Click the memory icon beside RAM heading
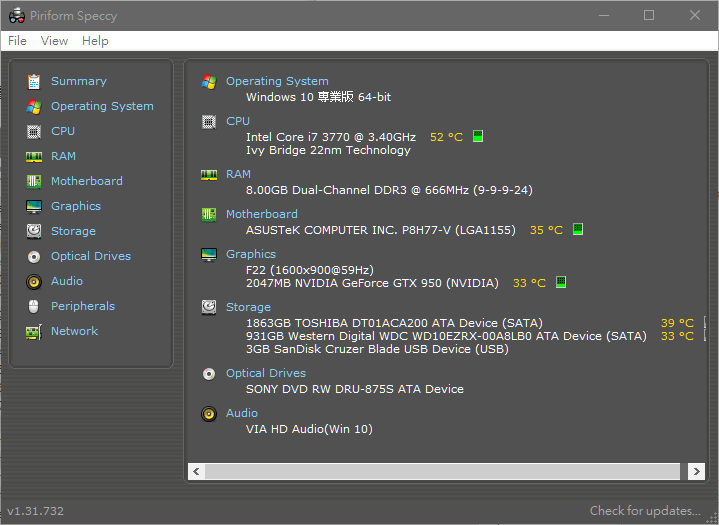The width and height of the screenshot is (719, 525). pos(209,175)
